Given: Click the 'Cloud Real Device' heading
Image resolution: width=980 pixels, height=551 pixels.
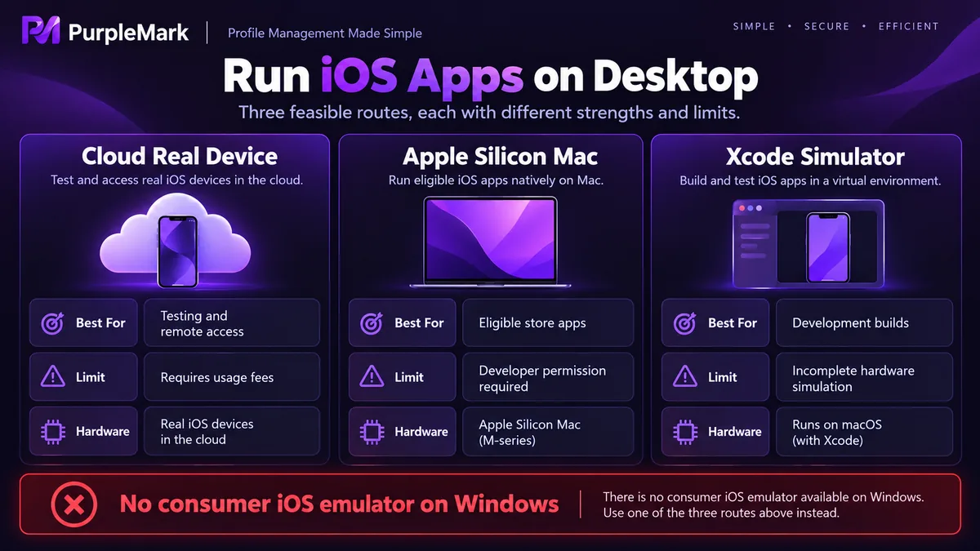Looking at the screenshot, I should [180, 156].
